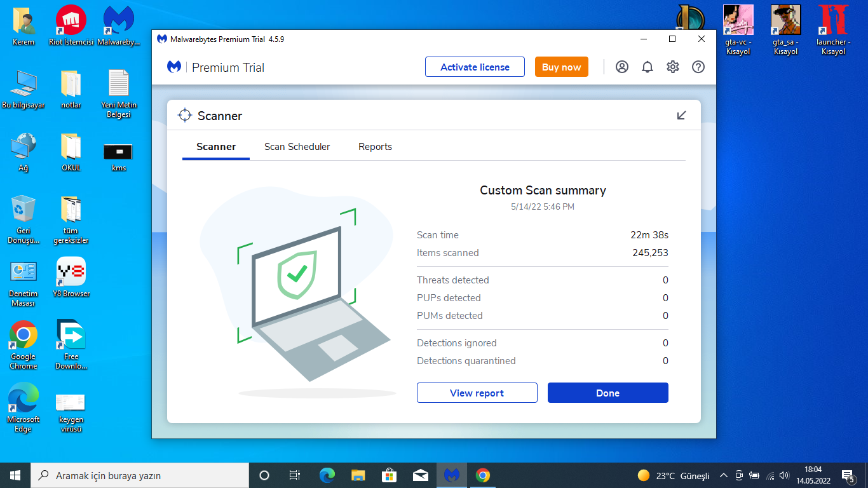
Task: Click the Meet Now tray icon
Action: (x=739, y=475)
